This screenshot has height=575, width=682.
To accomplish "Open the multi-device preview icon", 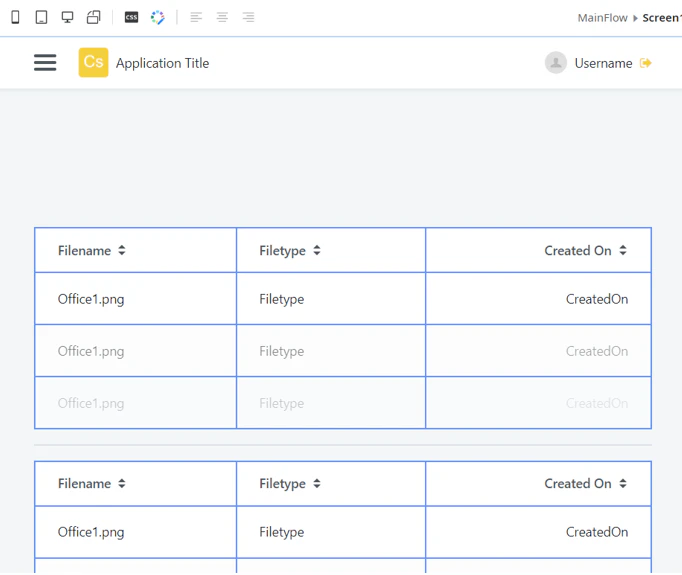I will pos(94,17).
